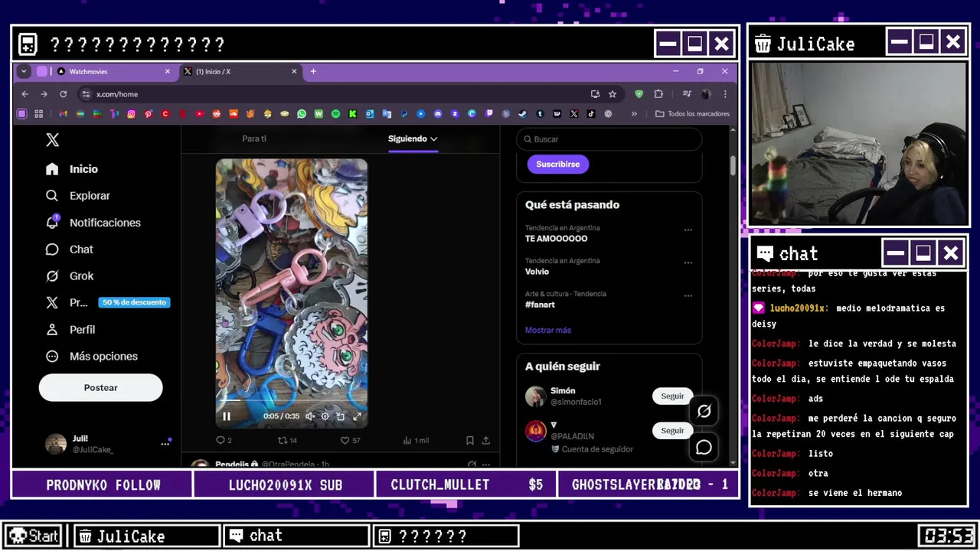The image size is (980, 551).
Task: Open the Tumblr bookmark
Action: [540, 114]
